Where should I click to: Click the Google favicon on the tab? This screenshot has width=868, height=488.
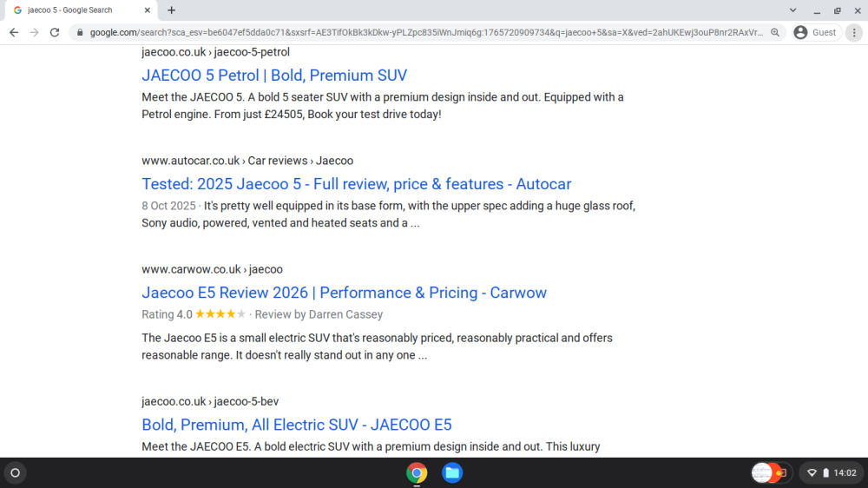click(x=17, y=10)
